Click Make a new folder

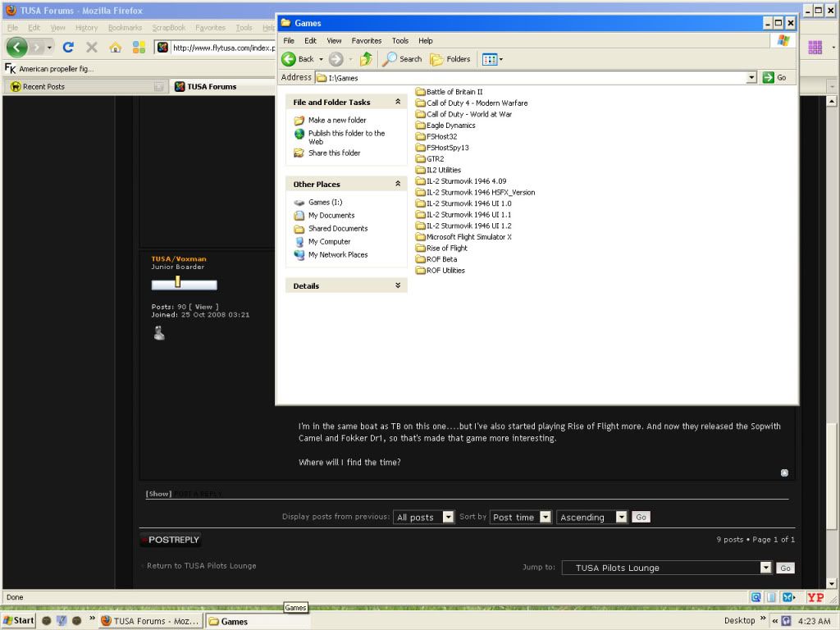[337, 120]
